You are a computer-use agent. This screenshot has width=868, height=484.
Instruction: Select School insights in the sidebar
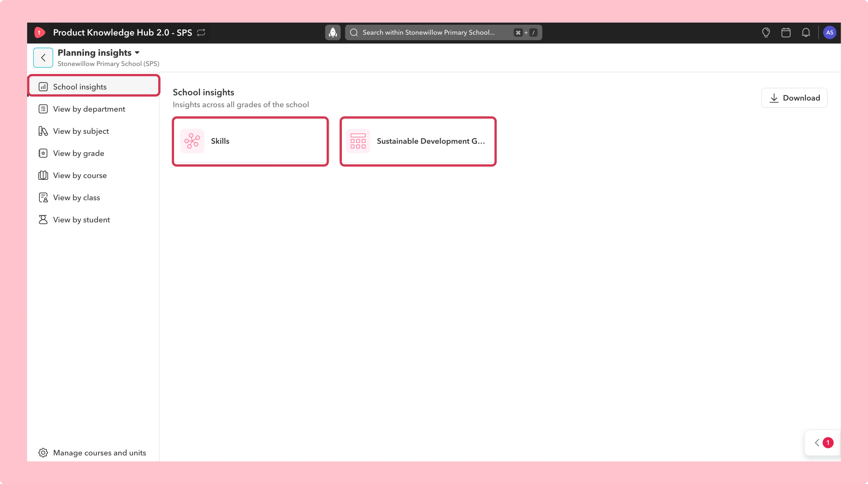(94, 87)
